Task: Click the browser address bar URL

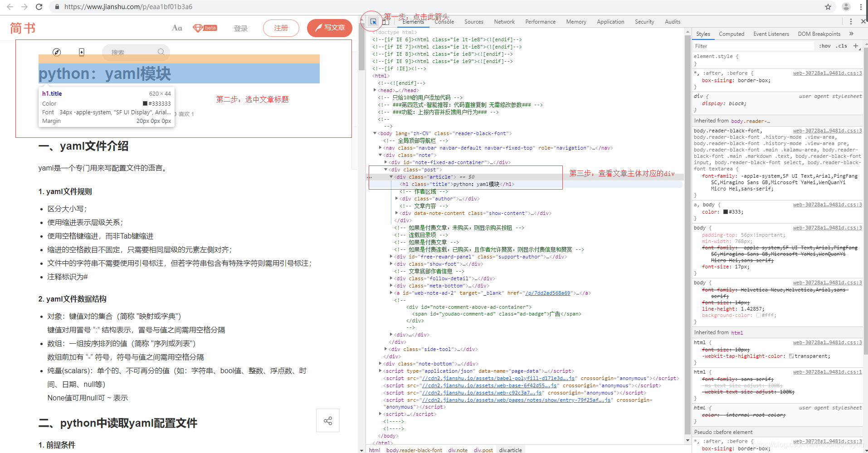Action: [128, 7]
